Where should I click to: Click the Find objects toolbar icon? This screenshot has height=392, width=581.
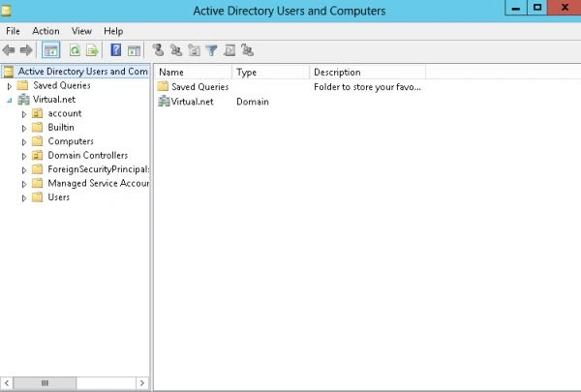pos(229,50)
